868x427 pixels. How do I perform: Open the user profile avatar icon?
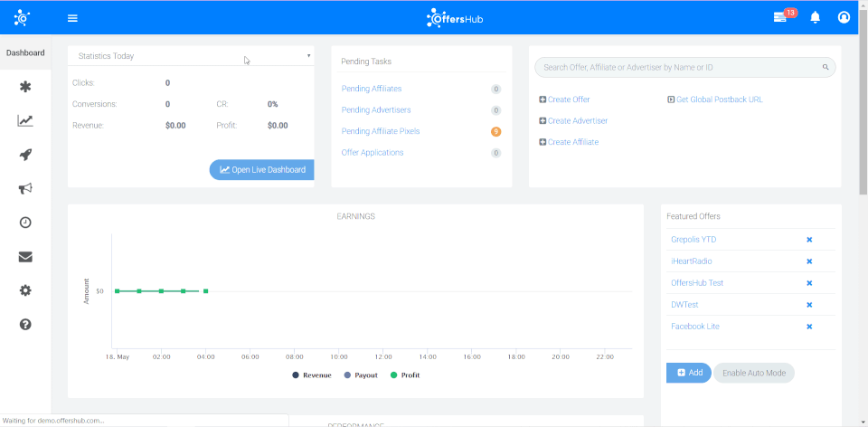click(x=844, y=18)
